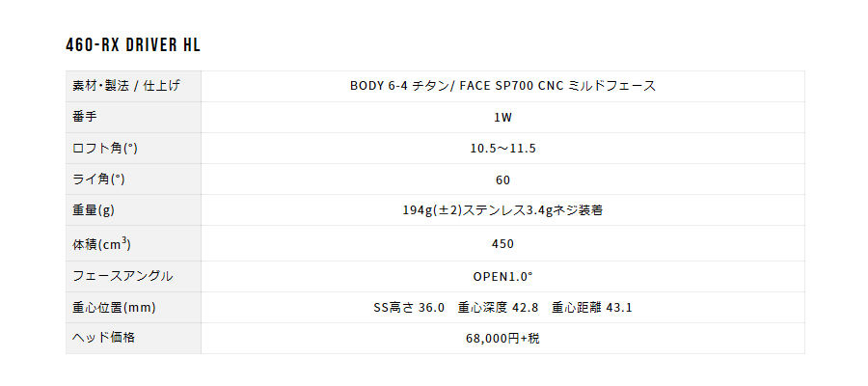Click the SS高さ 36.0 value text
Screen dimensions: 868x386
pos(409,308)
